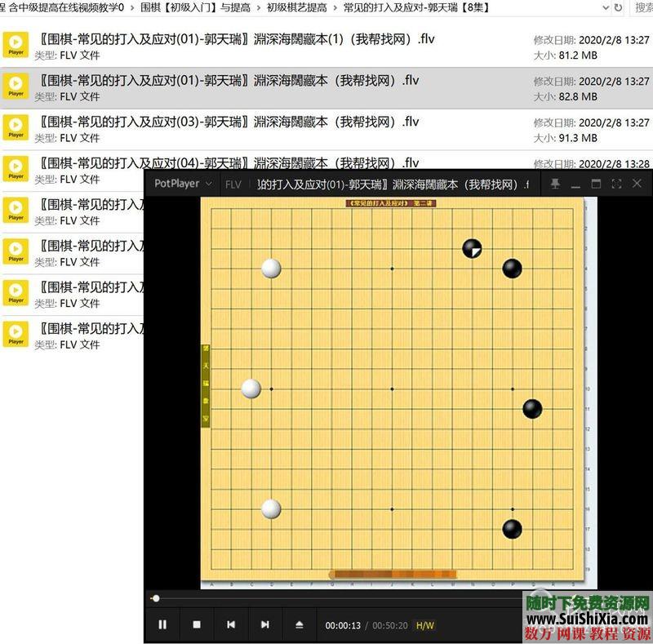The image size is (653, 644).
Task: Click the FLV format badge in title bar
Action: coord(233,184)
